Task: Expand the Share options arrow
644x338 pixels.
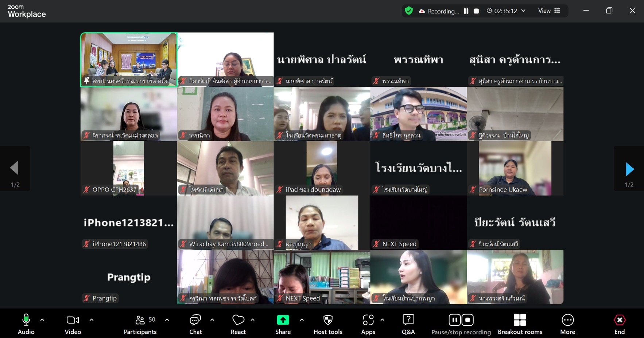Action: click(x=302, y=320)
